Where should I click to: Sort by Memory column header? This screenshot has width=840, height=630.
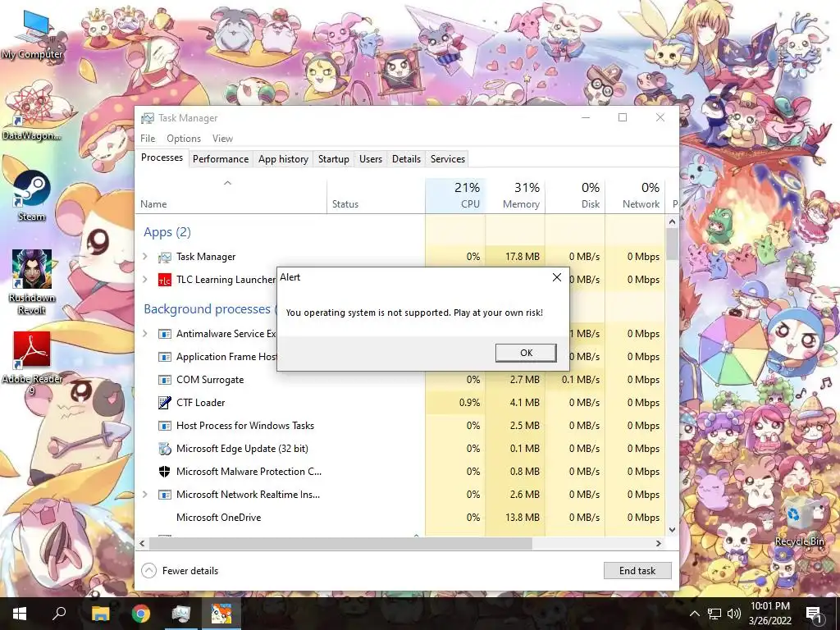pos(515,196)
